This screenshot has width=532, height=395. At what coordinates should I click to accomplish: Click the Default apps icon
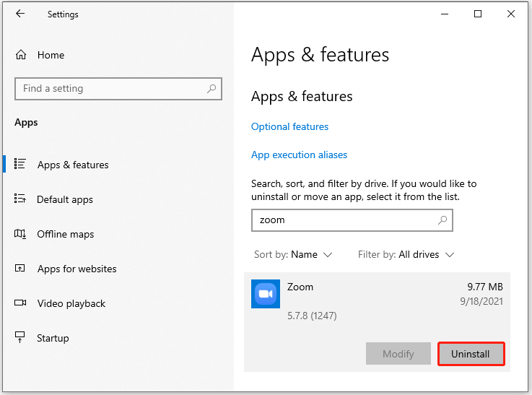(19, 199)
